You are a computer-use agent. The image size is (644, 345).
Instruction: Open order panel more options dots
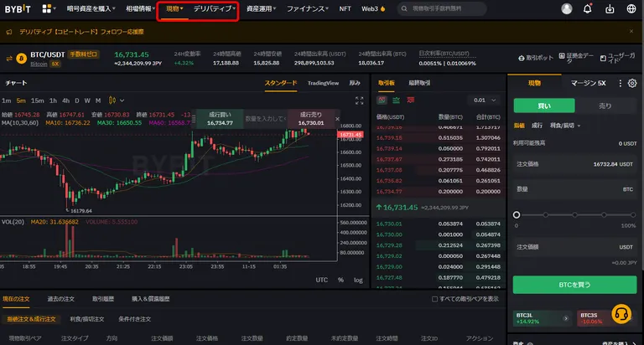coord(621,83)
